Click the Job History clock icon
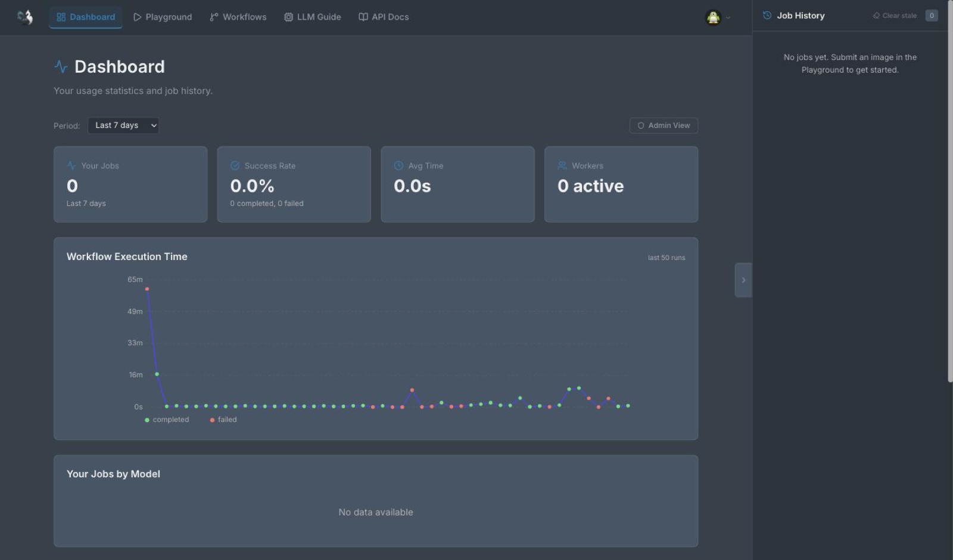Viewport: 953px width, 560px height. pos(767,15)
